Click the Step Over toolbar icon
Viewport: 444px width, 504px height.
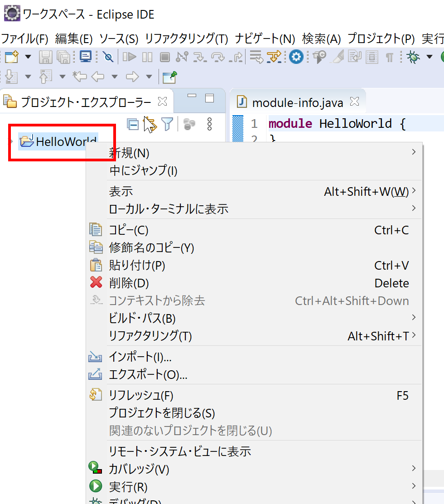(218, 57)
